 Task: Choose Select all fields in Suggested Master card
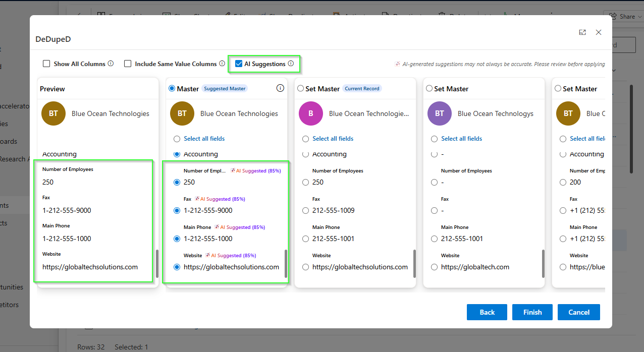[x=177, y=139]
